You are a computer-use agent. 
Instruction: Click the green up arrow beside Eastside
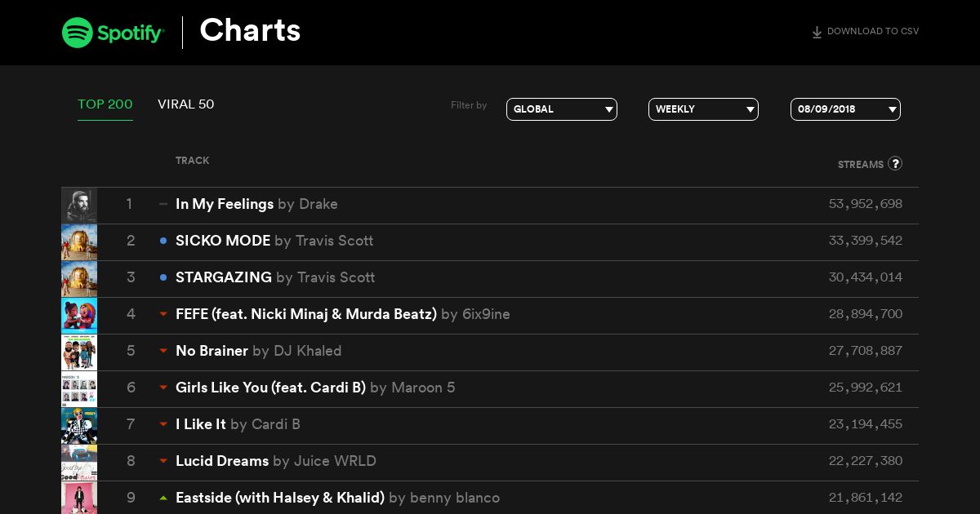163,498
